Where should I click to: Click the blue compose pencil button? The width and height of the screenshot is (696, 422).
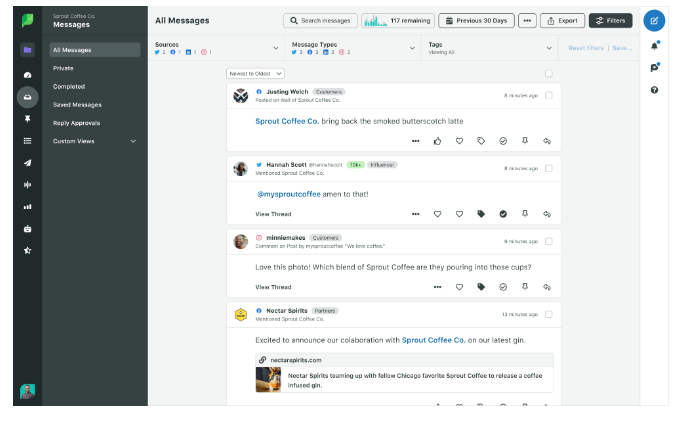tap(654, 20)
